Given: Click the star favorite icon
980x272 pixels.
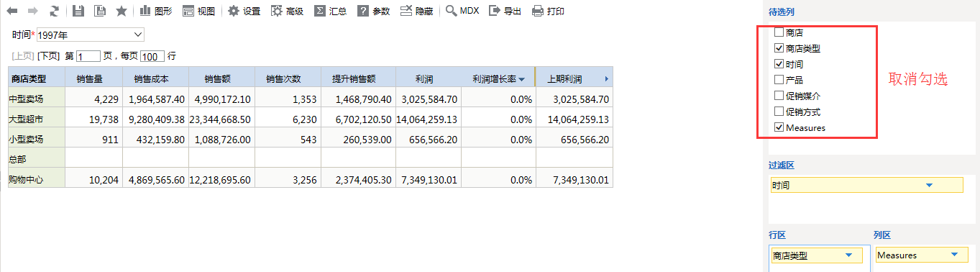Looking at the screenshot, I should (x=122, y=11).
